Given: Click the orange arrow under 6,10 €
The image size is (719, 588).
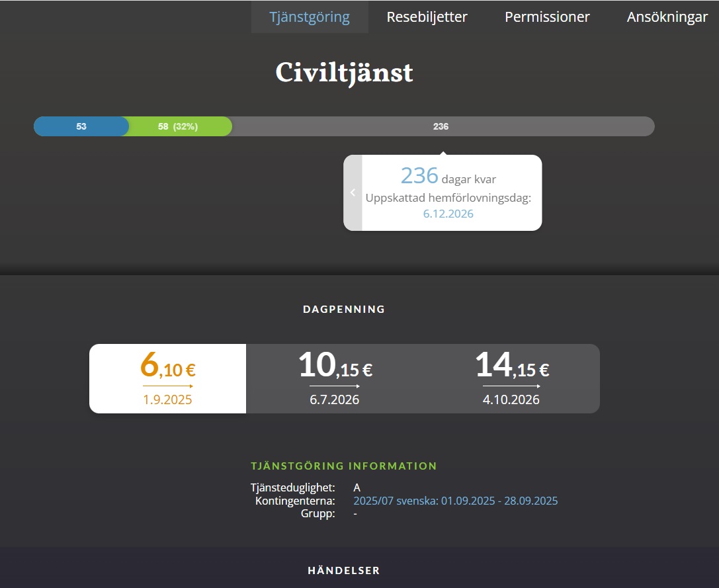Looking at the screenshot, I should tap(167, 386).
